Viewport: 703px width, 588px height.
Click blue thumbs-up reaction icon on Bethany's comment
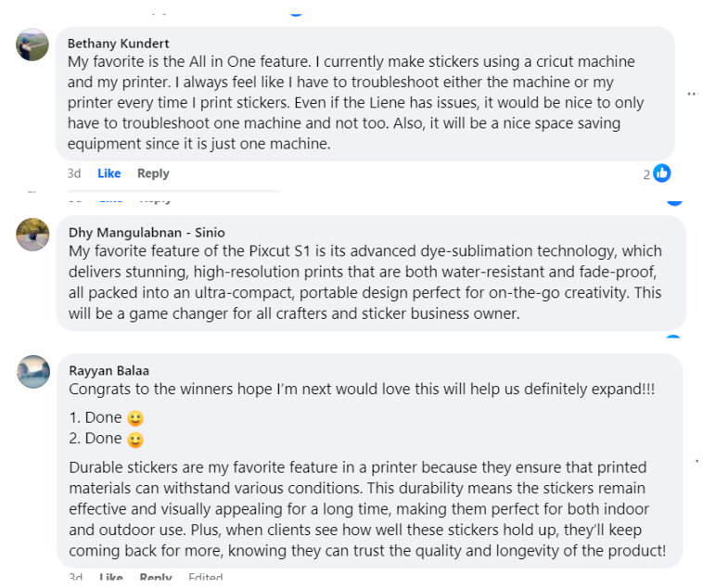(661, 173)
